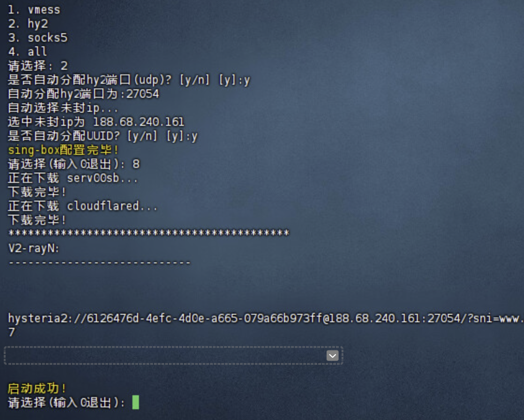Click the green terminal cursor block
The width and height of the screenshot is (524, 420).
[136, 402]
